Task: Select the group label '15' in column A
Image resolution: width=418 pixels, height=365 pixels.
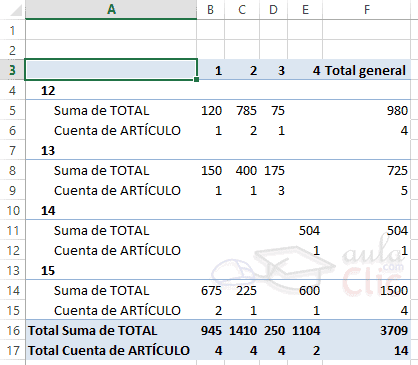Action: [x=48, y=271]
